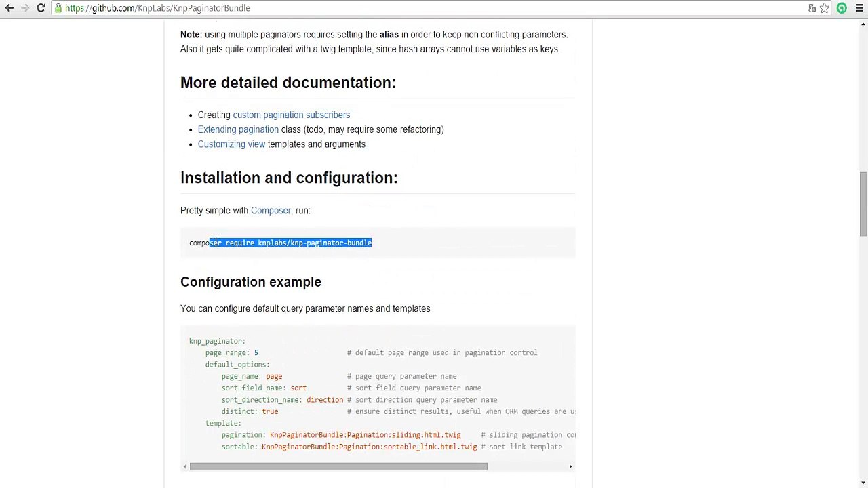Click the '# default page range' comment
Viewport: 868px width, 488px height.
(x=442, y=352)
